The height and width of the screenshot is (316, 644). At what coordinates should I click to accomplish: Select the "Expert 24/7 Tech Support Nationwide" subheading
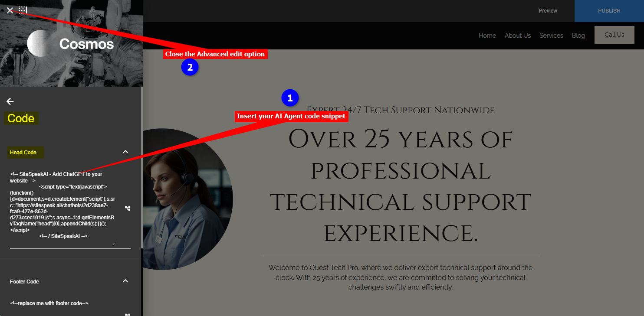(401, 110)
